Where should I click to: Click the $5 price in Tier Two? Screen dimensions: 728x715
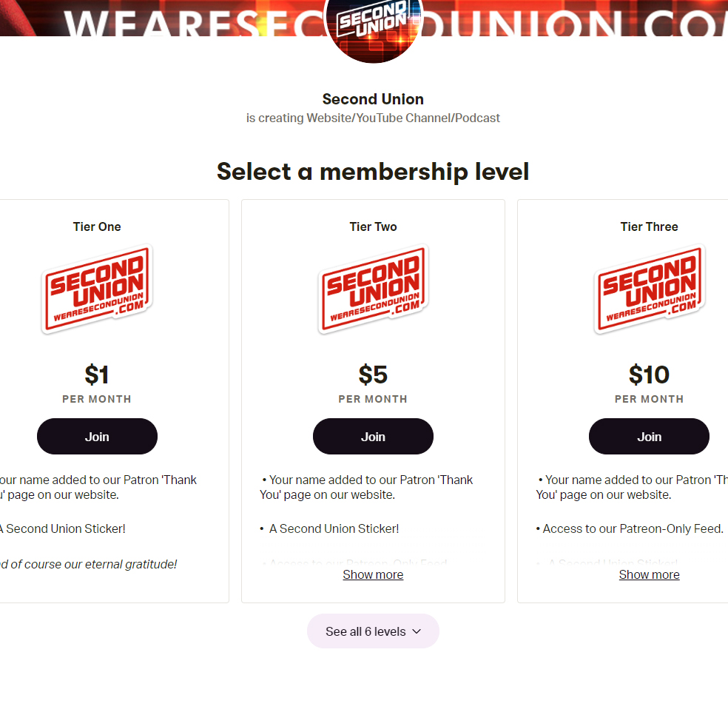coord(373,375)
